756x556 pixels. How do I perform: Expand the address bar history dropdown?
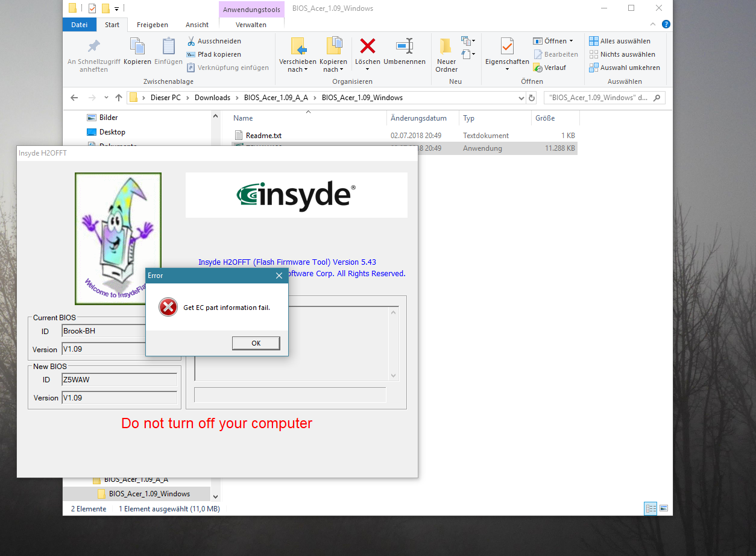(x=521, y=98)
